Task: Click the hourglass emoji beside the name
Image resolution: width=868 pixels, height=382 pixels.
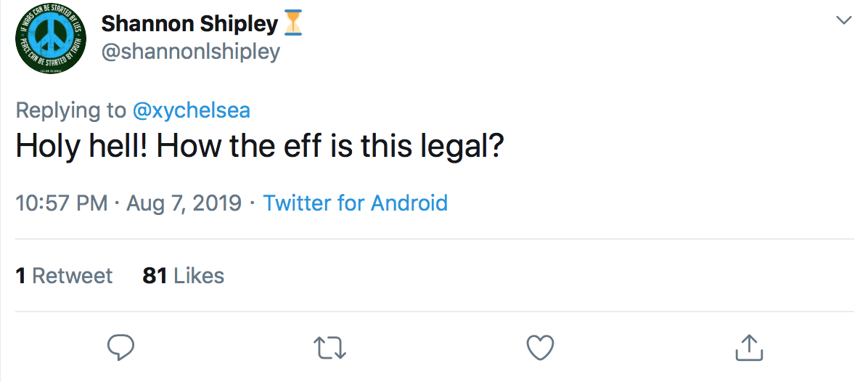Action: pos(294,24)
